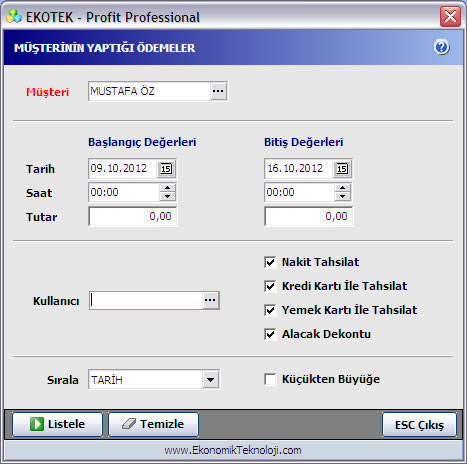Open help with the question mark icon
467x464 pixels.
pyautogui.click(x=442, y=47)
